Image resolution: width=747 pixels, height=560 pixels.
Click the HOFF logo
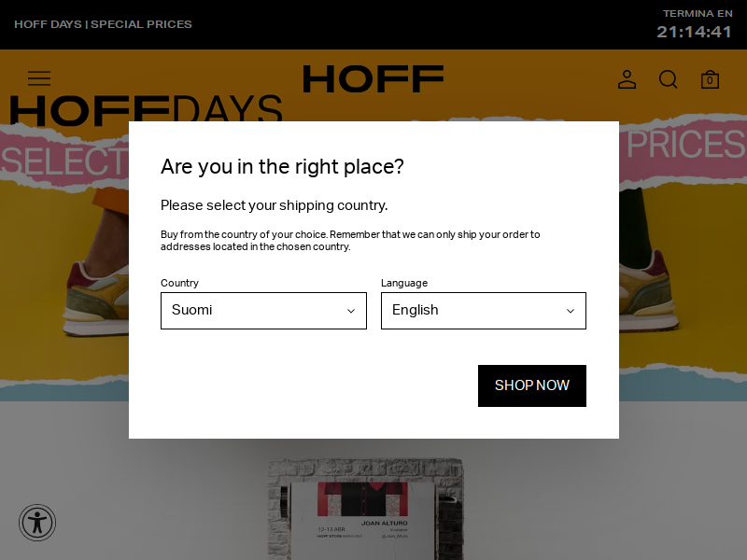click(373, 79)
